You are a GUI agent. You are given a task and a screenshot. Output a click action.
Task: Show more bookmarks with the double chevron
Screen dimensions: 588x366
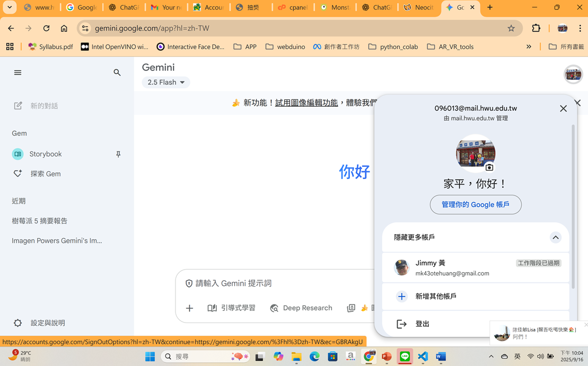[529, 47]
